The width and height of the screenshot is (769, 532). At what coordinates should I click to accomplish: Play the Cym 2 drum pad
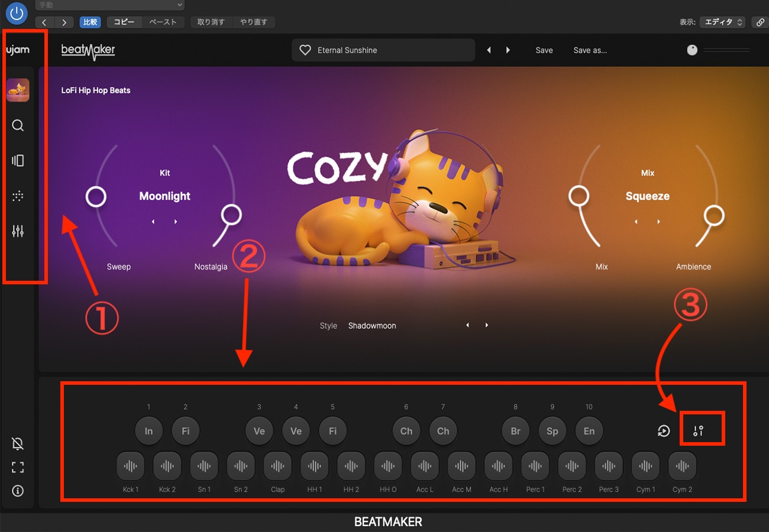[x=683, y=466]
